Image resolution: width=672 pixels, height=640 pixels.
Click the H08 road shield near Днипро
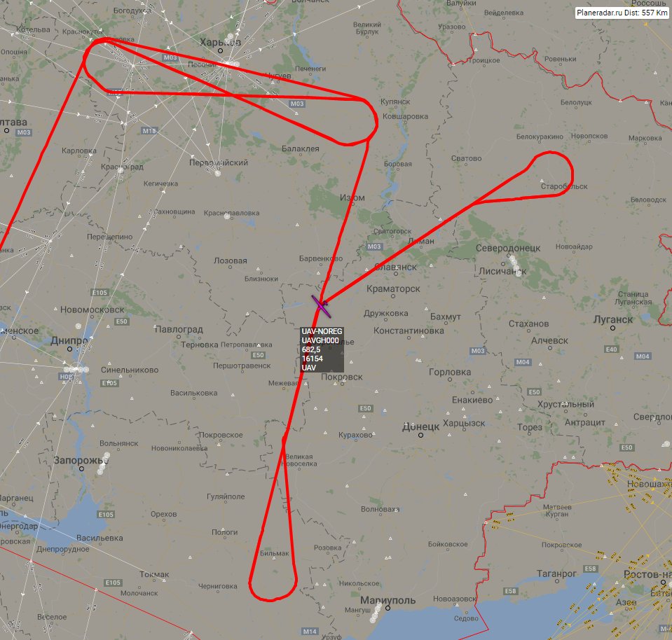coord(66,377)
